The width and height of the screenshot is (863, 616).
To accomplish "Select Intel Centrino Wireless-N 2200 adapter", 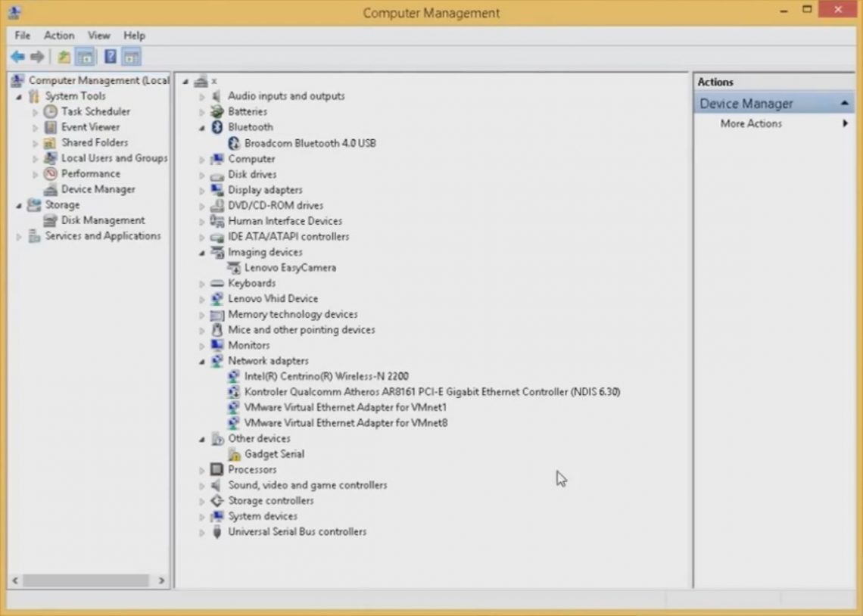I will pyautogui.click(x=326, y=376).
